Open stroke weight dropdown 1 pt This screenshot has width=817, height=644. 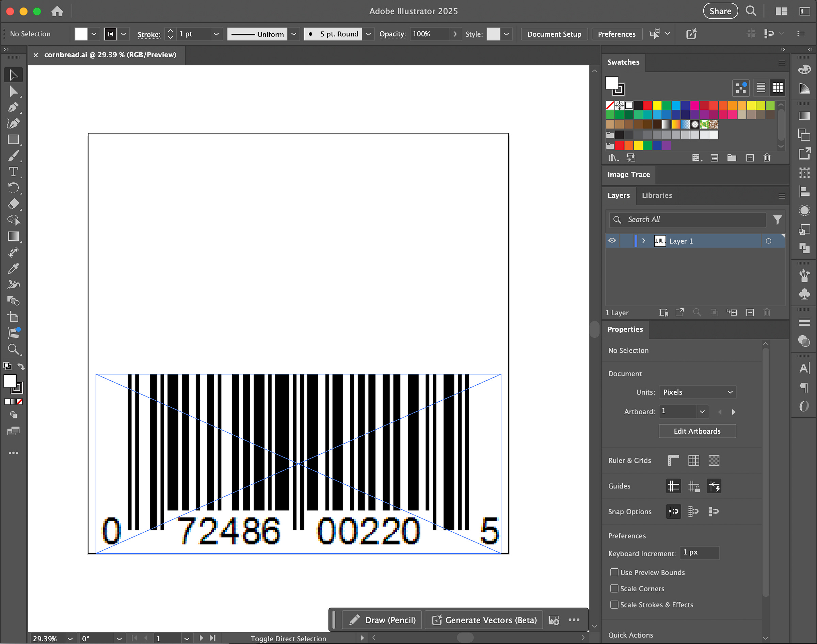(x=216, y=34)
